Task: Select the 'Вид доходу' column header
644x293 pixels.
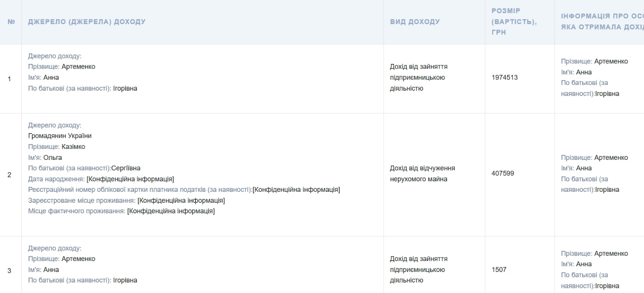Action: (x=415, y=22)
